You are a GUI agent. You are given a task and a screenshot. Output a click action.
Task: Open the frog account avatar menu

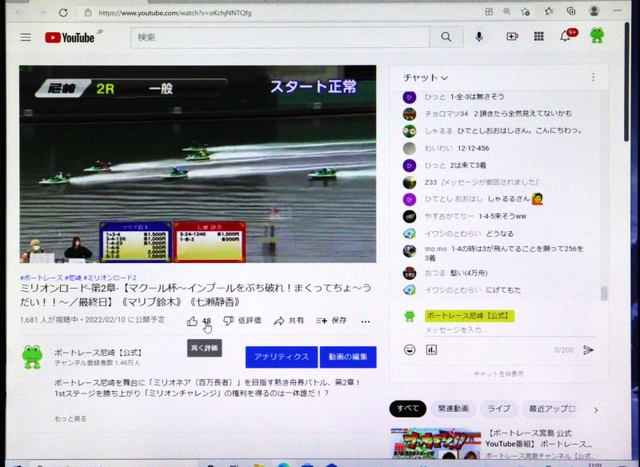tap(597, 36)
